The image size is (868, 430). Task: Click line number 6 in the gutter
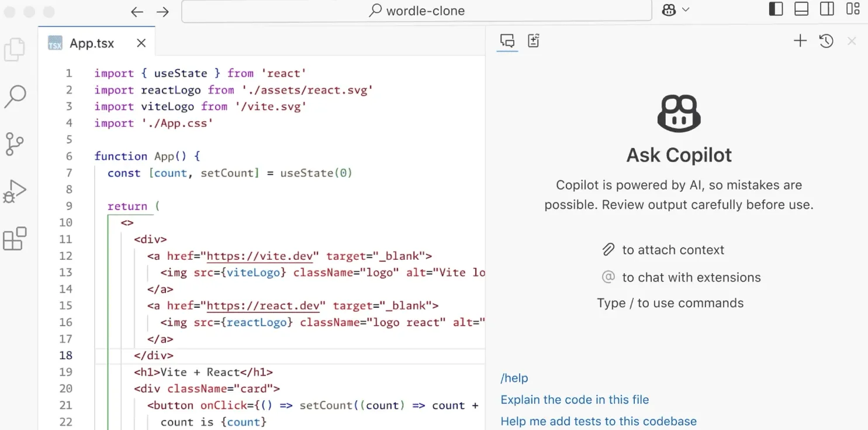tap(69, 156)
